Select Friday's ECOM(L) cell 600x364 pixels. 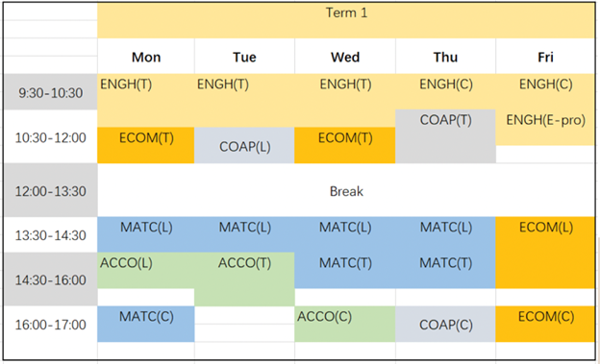545,253
